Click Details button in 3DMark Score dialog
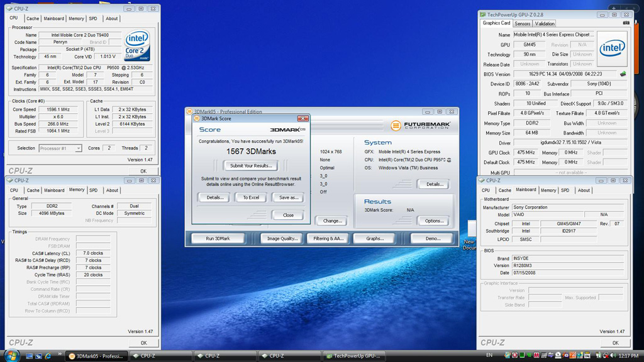 (215, 198)
